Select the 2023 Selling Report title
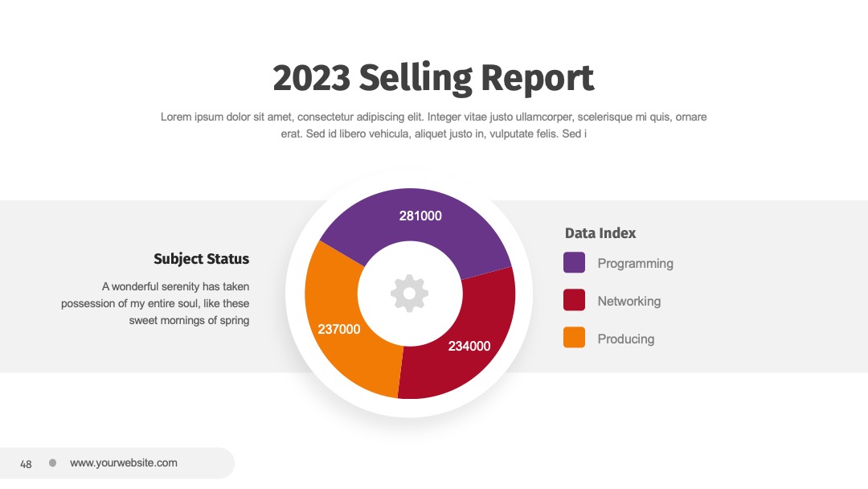 (433, 78)
